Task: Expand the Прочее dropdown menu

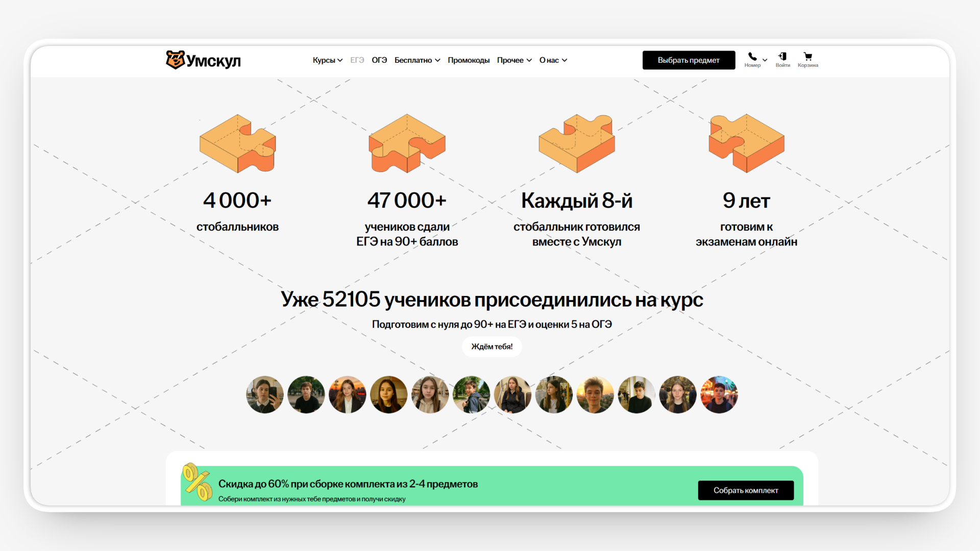Action: click(x=514, y=60)
